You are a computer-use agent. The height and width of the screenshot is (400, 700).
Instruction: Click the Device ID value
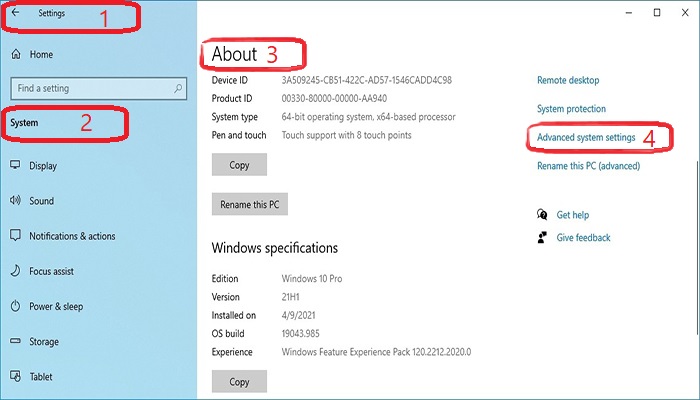point(367,80)
